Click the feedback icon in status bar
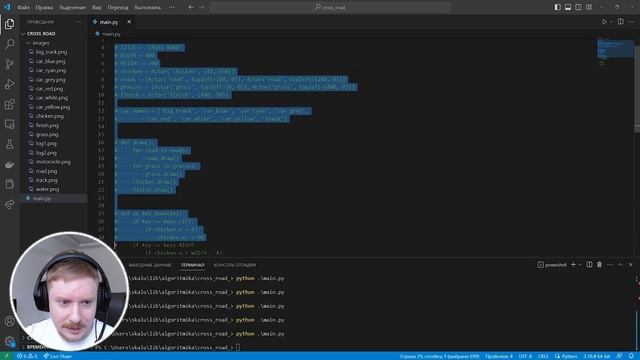 620,356
